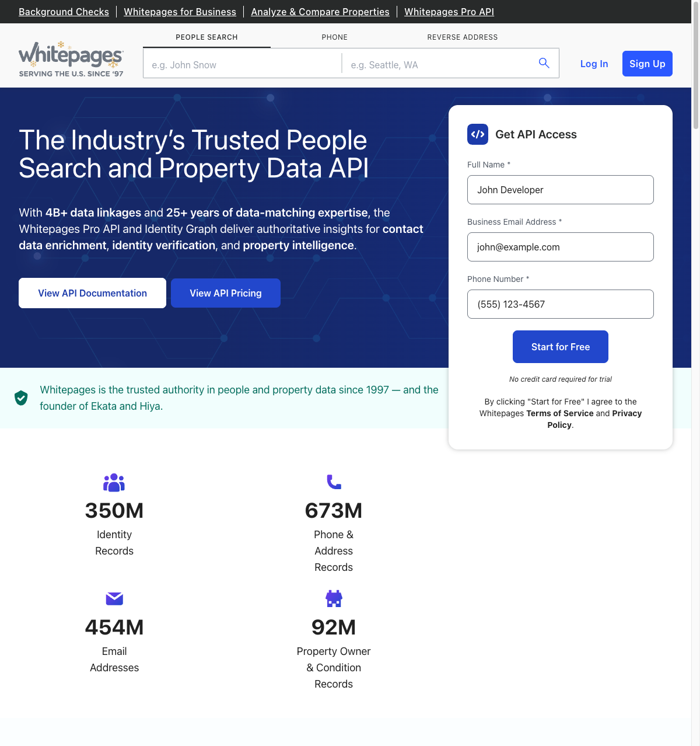This screenshot has height=746, width=700.
Task: Switch to the Phone search tab
Action: pos(334,37)
